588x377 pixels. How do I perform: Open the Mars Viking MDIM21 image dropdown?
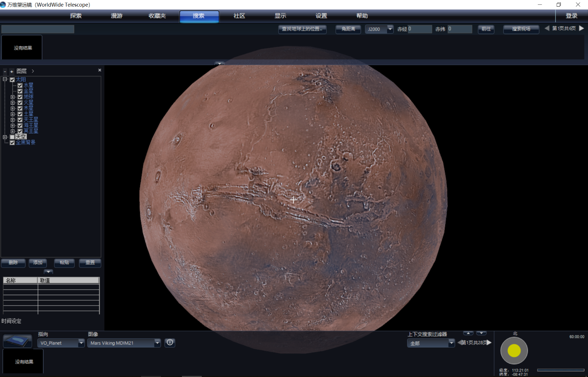[x=157, y=343]
